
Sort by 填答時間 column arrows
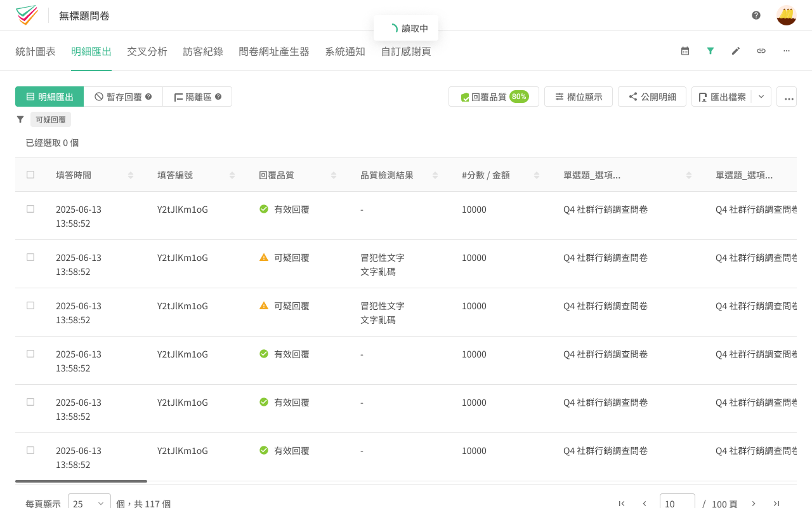[x=131, y=175]
